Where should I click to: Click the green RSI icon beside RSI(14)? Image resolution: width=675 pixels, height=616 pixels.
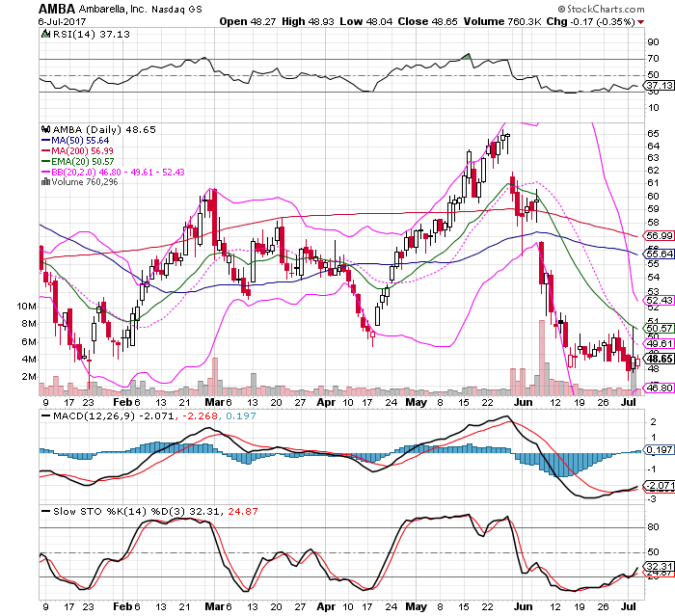tap(45, 34)
